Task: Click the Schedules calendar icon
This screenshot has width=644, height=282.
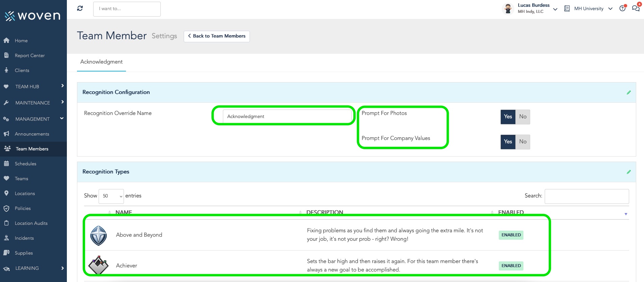Action: pyautogui.click(x=6, y=164)
